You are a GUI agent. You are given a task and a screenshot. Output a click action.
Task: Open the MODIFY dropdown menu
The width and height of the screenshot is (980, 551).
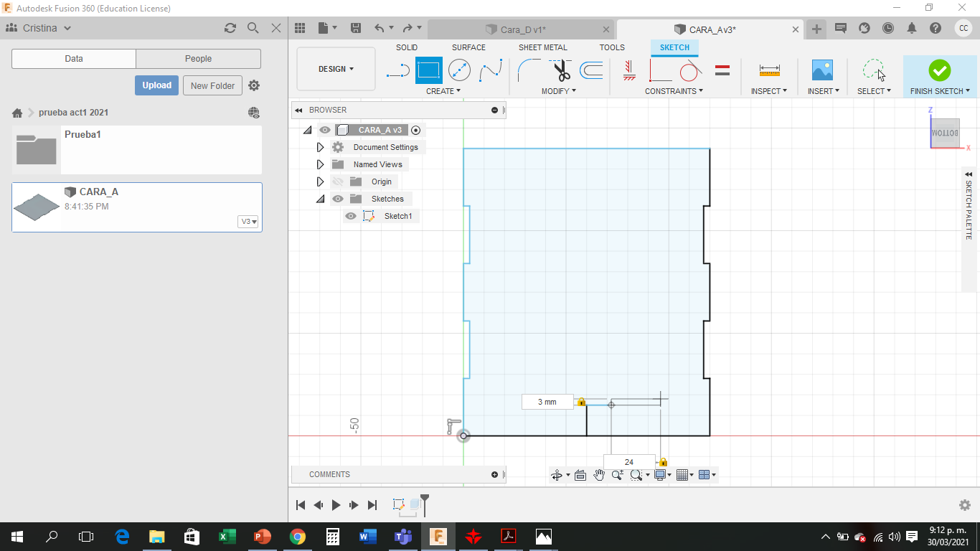(x=559, y=91)
